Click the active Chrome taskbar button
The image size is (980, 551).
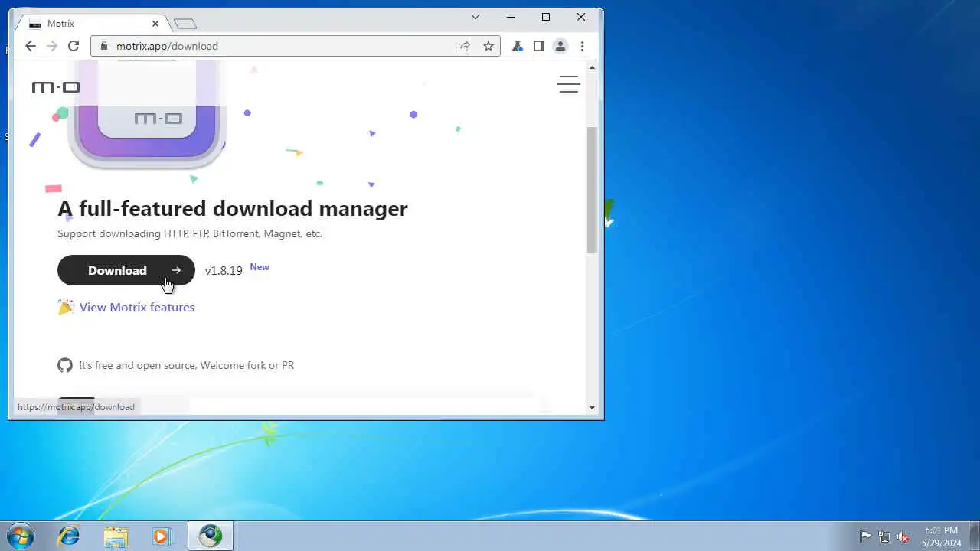(x=211, y=536)
